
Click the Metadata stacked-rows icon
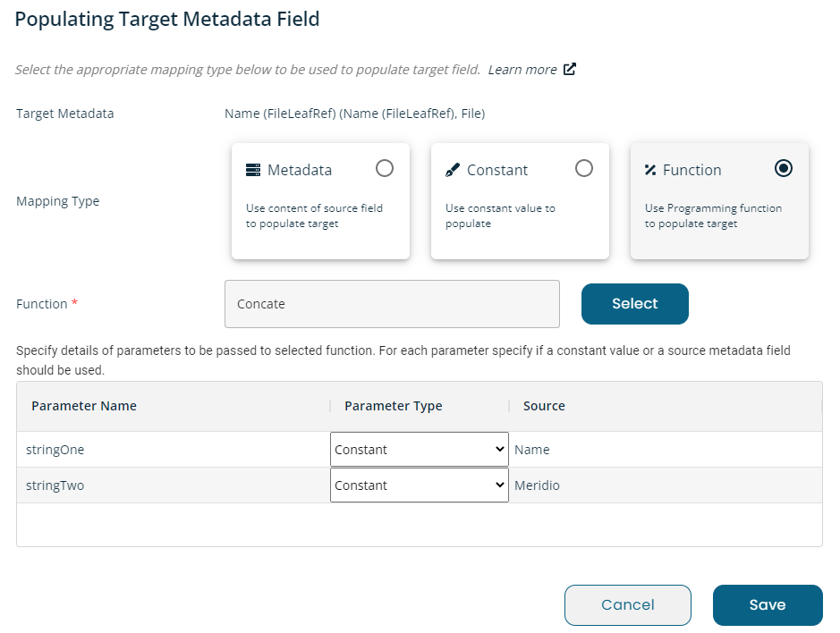click(253, 170)
